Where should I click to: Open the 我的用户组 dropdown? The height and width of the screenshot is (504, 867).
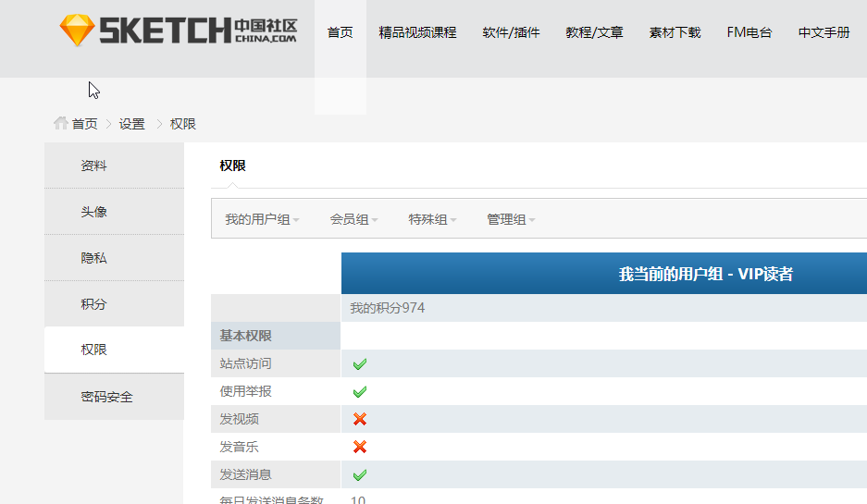pyautogui.click(x=262, y=219)
